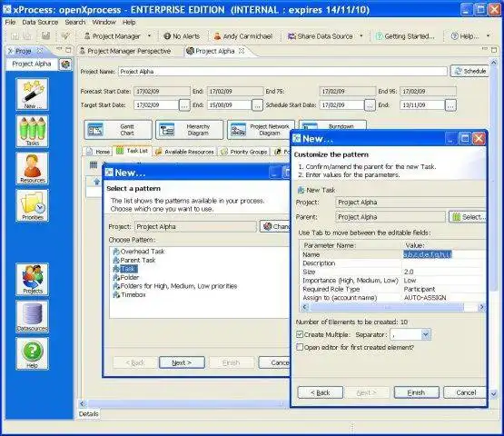Click Next in Select a pattern dialog
Image resolution: width=504 pixels, height=436 pixels.
pos(182,362)
